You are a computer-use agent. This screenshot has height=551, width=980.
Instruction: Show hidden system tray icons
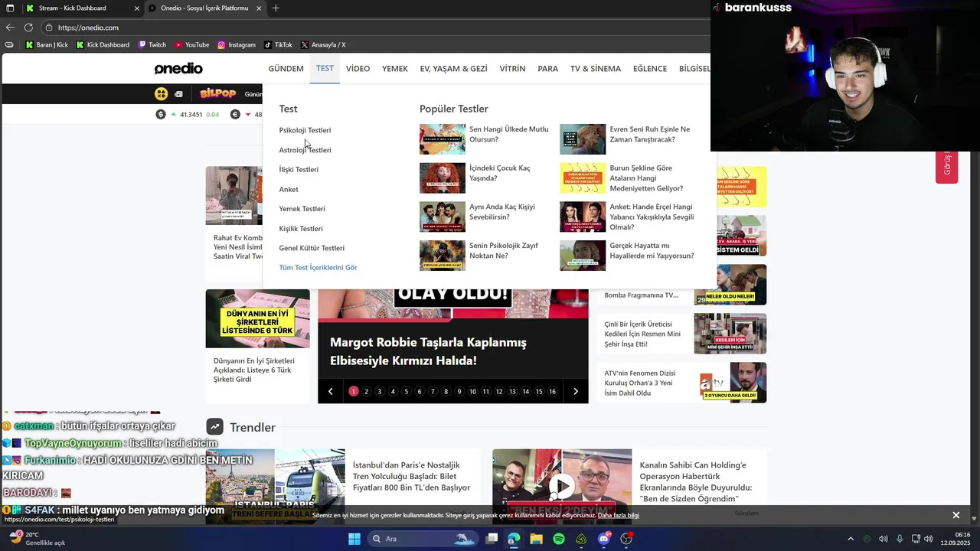point(850,539)
